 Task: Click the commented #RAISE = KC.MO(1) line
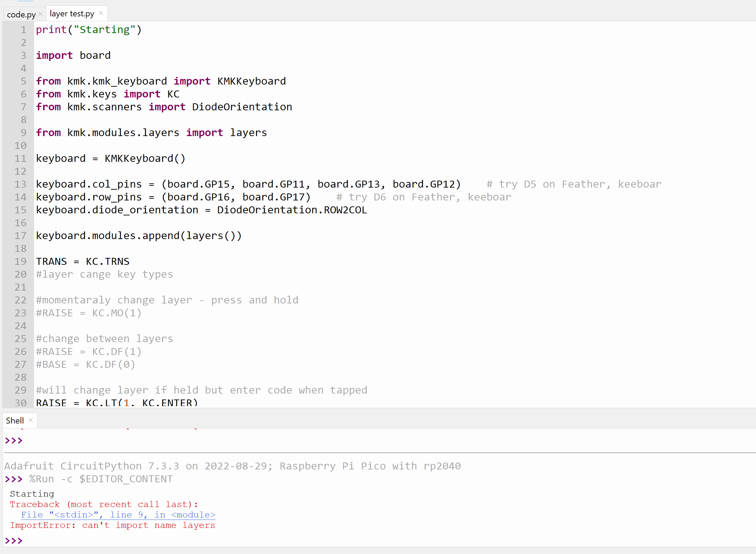(x=89, y=312)
